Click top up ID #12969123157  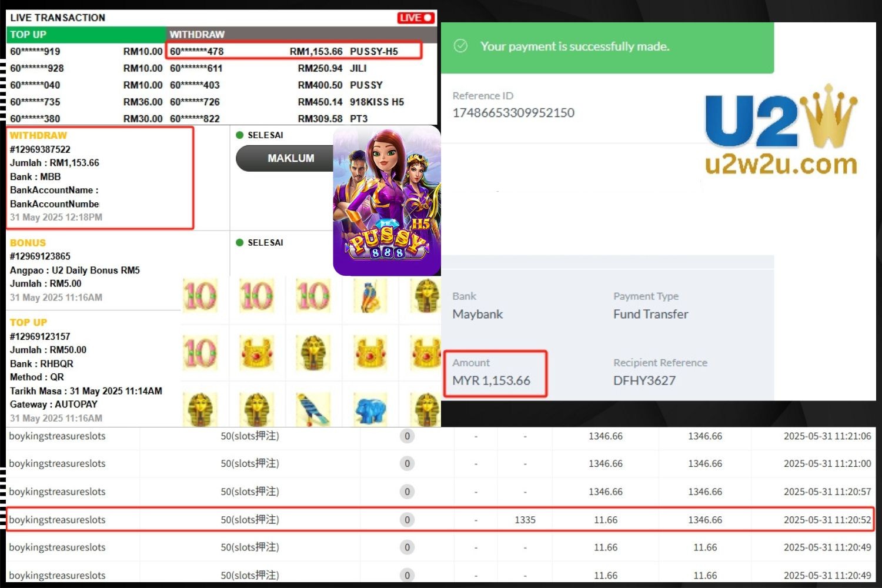(40, 336)
